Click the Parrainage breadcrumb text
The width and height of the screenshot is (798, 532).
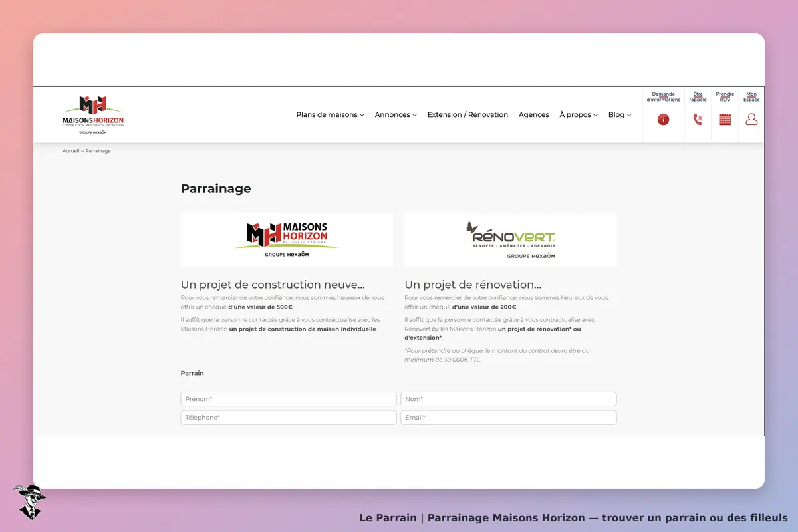click(98, 151)
